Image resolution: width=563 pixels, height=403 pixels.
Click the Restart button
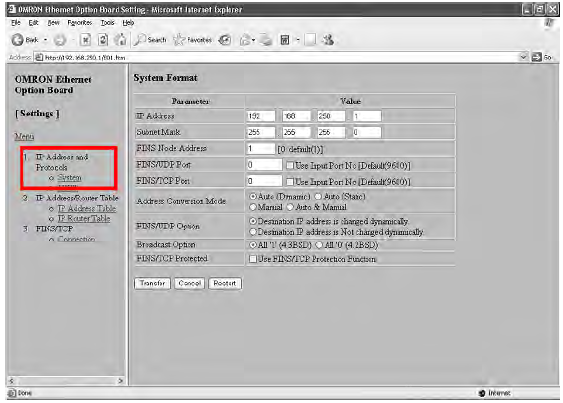click(225, 283)
